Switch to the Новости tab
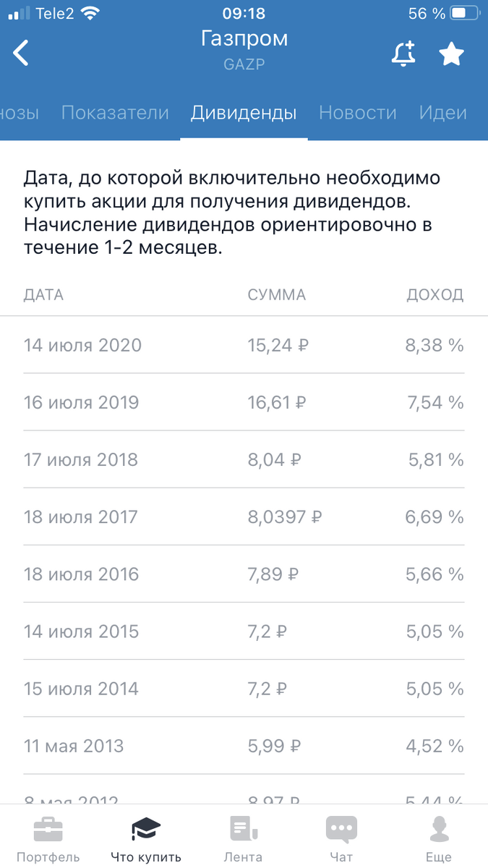Viewport: 488px width, 868px height. pos(357,113)
